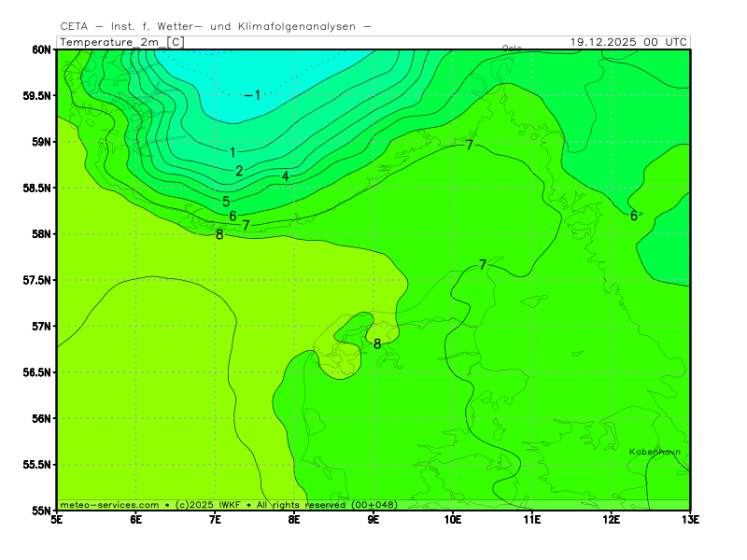Select the contour label 5
Viewport: 747px width, 560px height.
(226, 202)
